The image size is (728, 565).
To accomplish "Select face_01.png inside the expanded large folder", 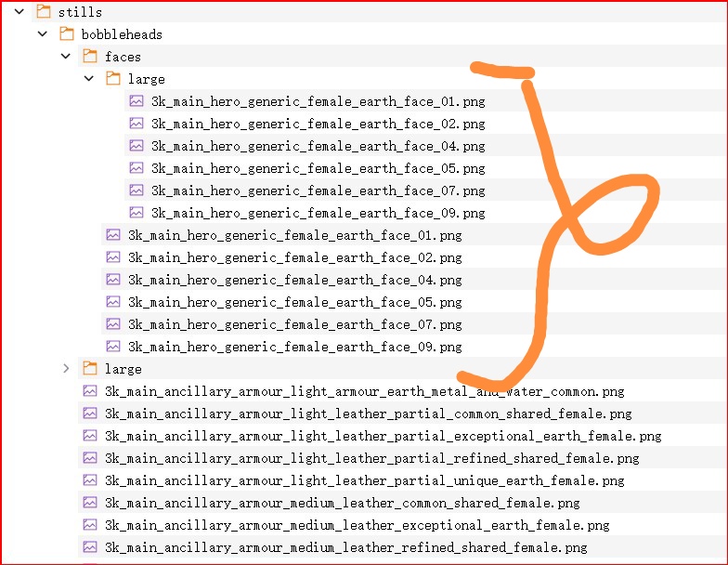I will [x=318, y=101].
